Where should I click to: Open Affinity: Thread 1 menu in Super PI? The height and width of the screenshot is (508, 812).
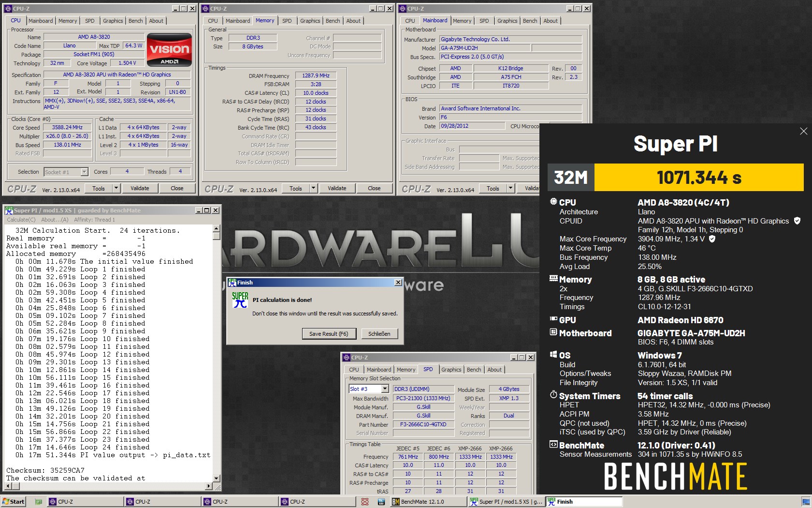click(94, 220)
